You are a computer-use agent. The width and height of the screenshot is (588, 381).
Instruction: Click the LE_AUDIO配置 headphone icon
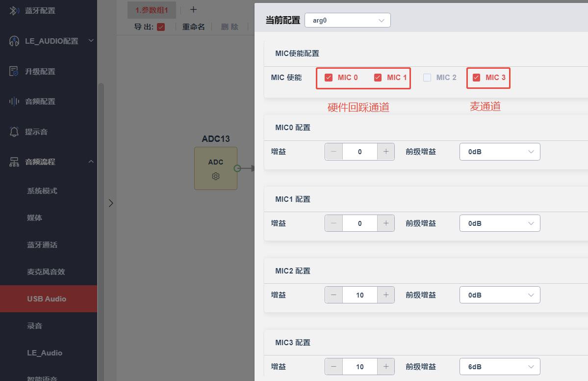click(14, 41)
